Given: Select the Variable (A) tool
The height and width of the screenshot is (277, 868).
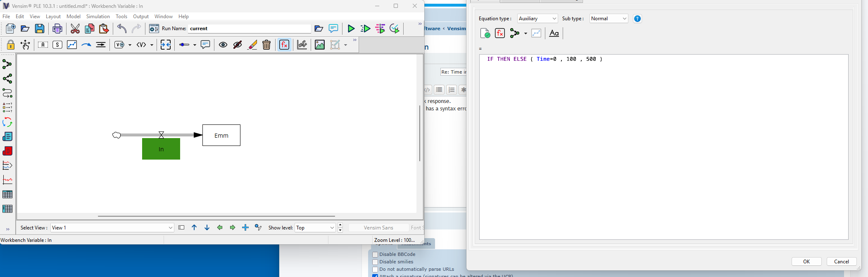Looking at the screenshot, I should 43,45.
